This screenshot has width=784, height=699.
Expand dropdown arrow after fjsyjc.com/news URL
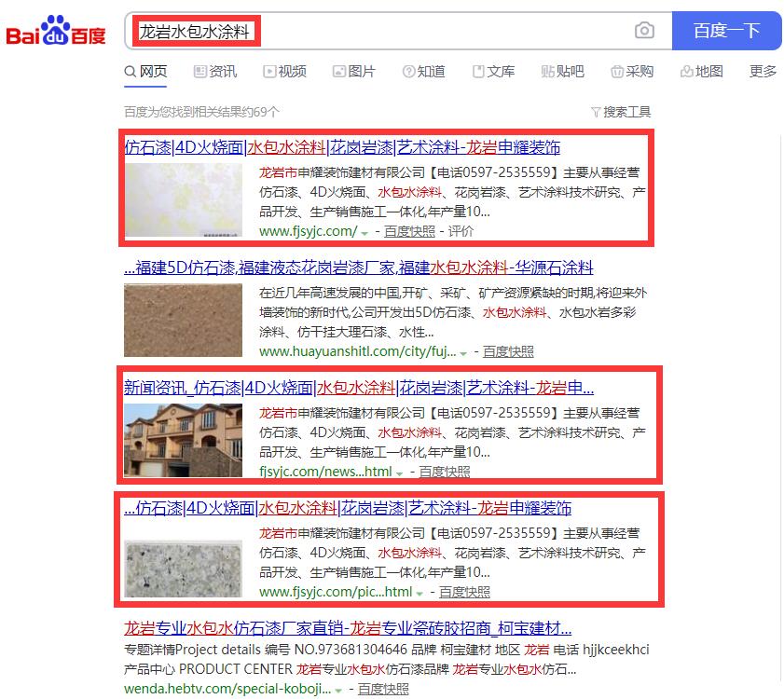coord(400,473)
